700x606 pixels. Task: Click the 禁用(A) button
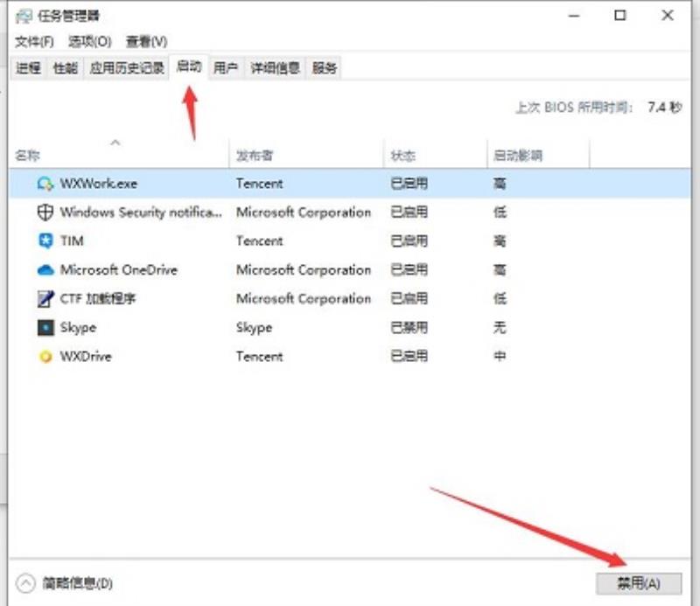pyautogui.click(x=639, y=583)
